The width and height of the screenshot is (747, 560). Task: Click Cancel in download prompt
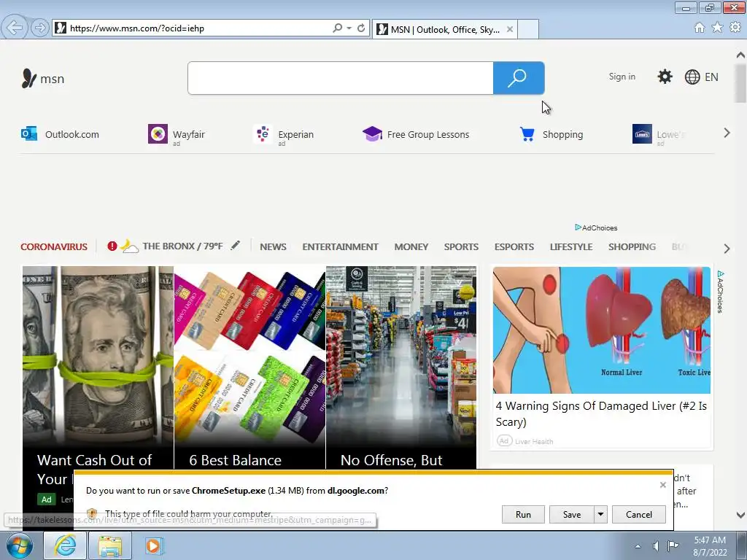pos(639,514)
